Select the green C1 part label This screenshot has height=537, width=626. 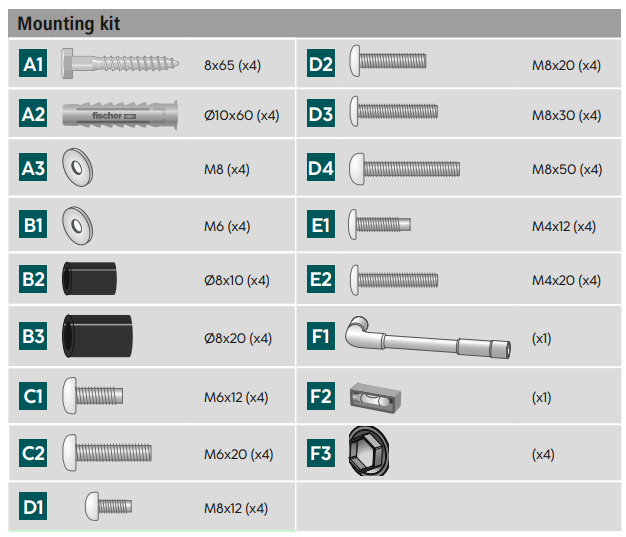[x=34, y=396]
